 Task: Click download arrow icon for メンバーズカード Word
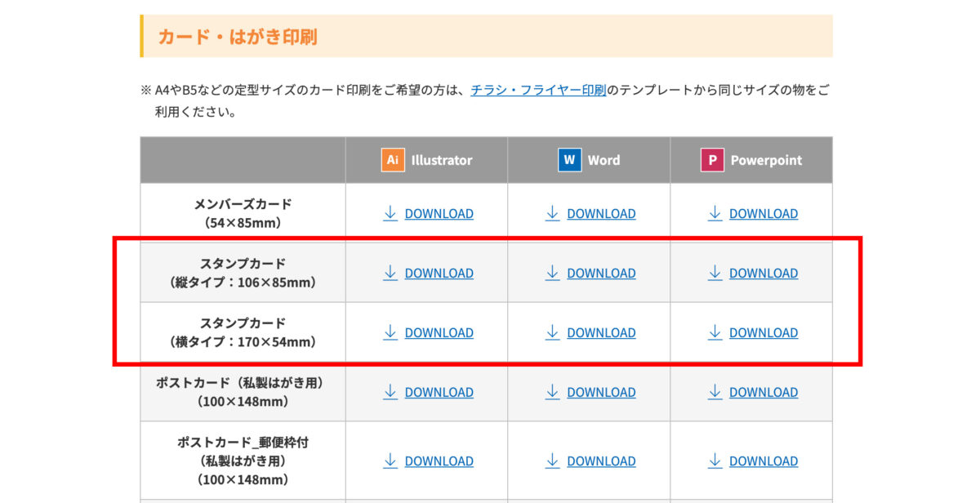click(x=553, y=213)
